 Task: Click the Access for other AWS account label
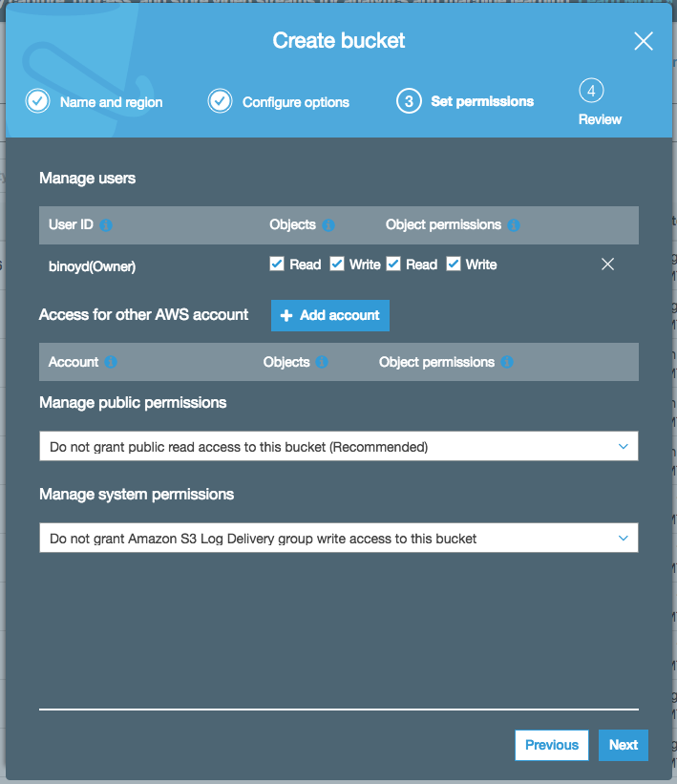143,314
